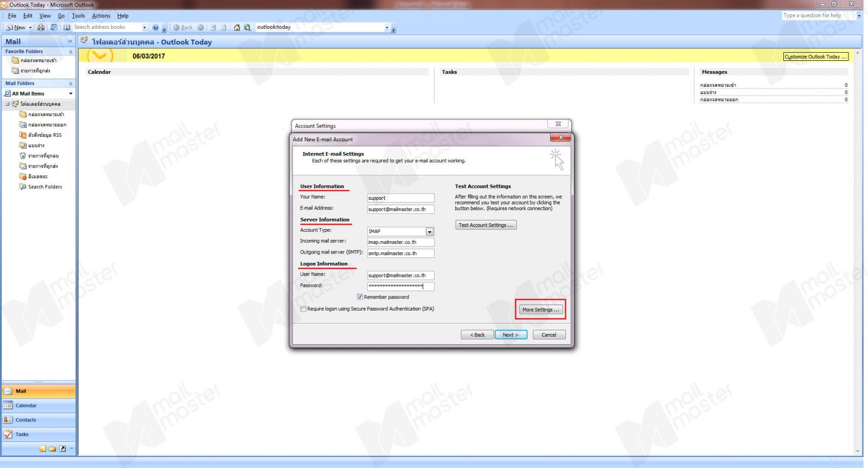Screen dimensions: 868x468
Task: Open the Actions menu
Action: click(101, 16)
